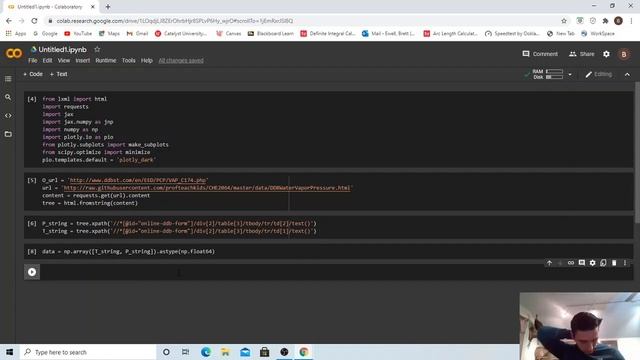This screenshot has width=640, height=360.
Task: Open the find and replace panel
Action: (8, 97)
